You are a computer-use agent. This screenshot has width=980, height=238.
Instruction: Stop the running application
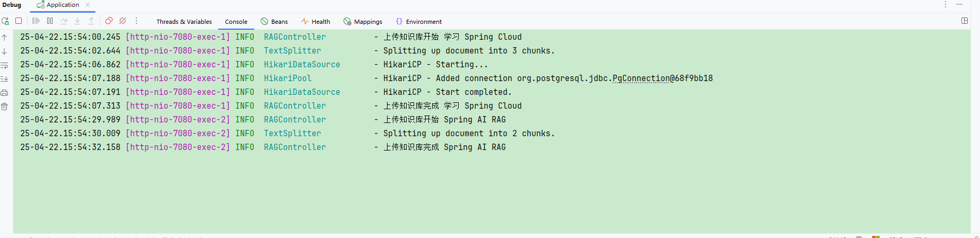click(19, 21)
